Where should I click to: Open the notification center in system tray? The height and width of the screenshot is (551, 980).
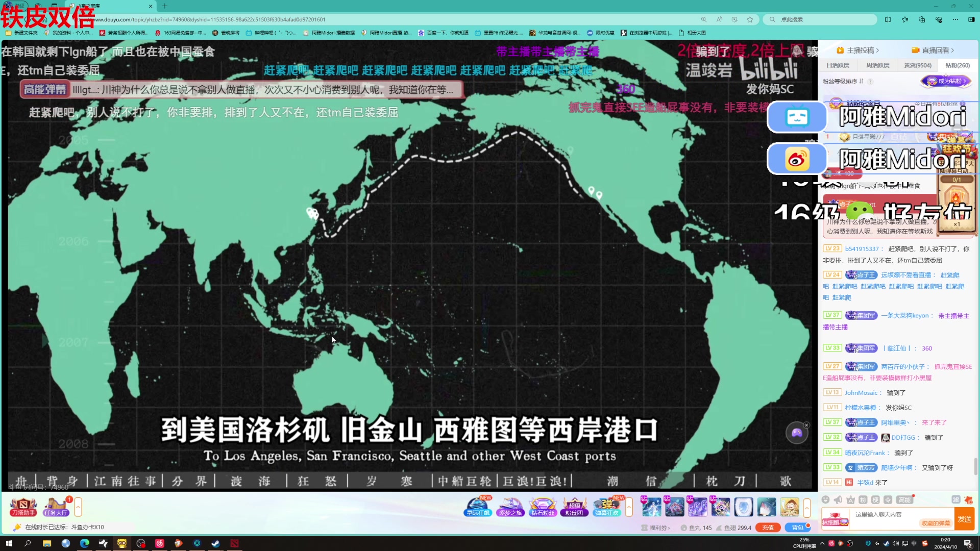[968, 543]
